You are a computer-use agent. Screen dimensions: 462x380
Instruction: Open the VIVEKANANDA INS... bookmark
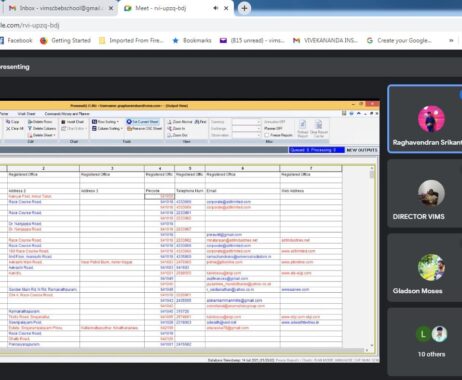coord(325,40)
